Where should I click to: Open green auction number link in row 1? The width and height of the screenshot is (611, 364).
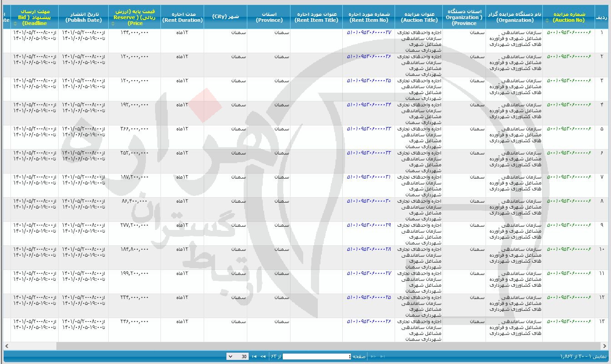click(569, 33)
